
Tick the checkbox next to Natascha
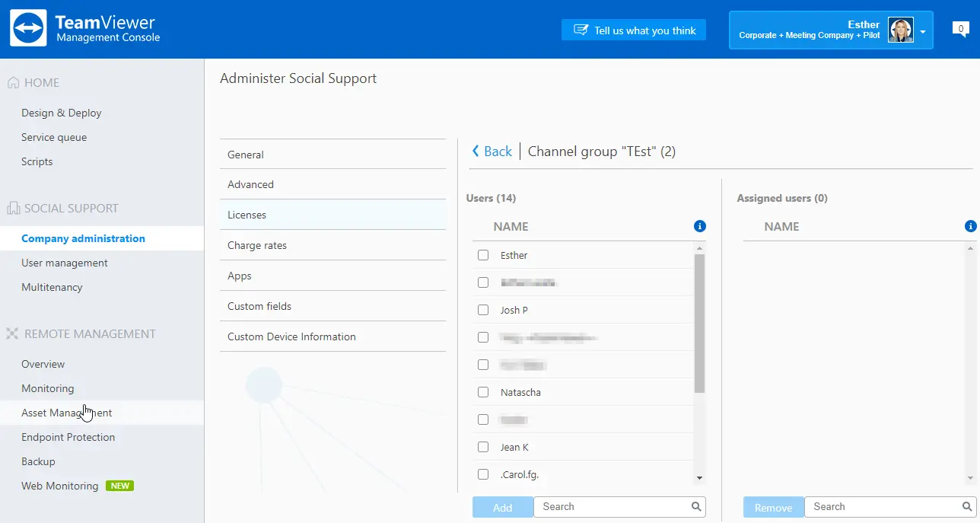[x=483, y=392]
